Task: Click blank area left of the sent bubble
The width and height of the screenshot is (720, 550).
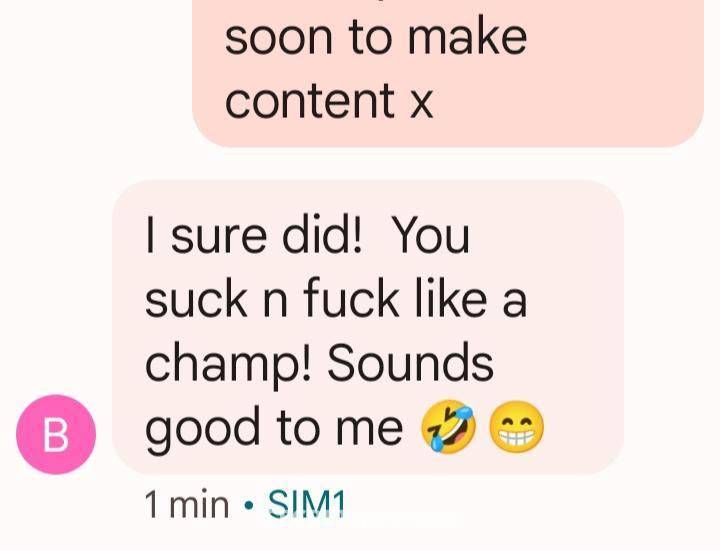Action: 96,73
